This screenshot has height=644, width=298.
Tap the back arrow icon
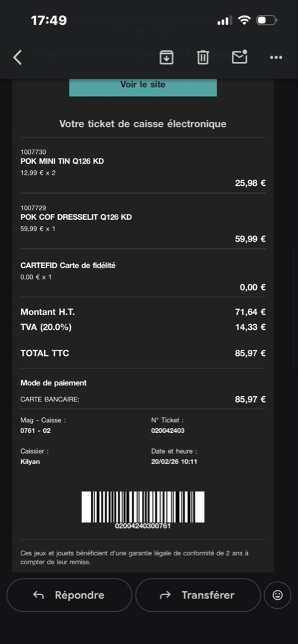[x=17, y=57]
